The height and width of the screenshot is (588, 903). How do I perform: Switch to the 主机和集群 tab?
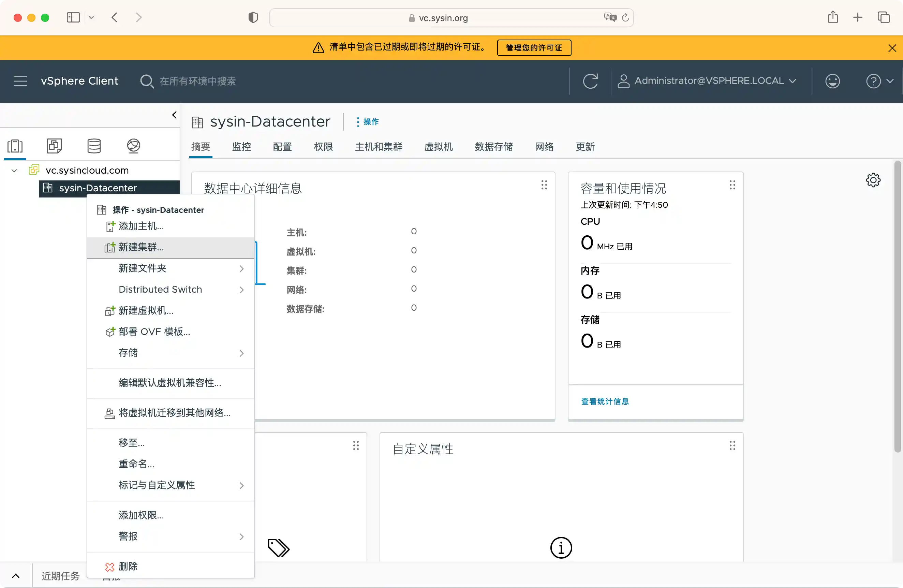click(378, 147)
